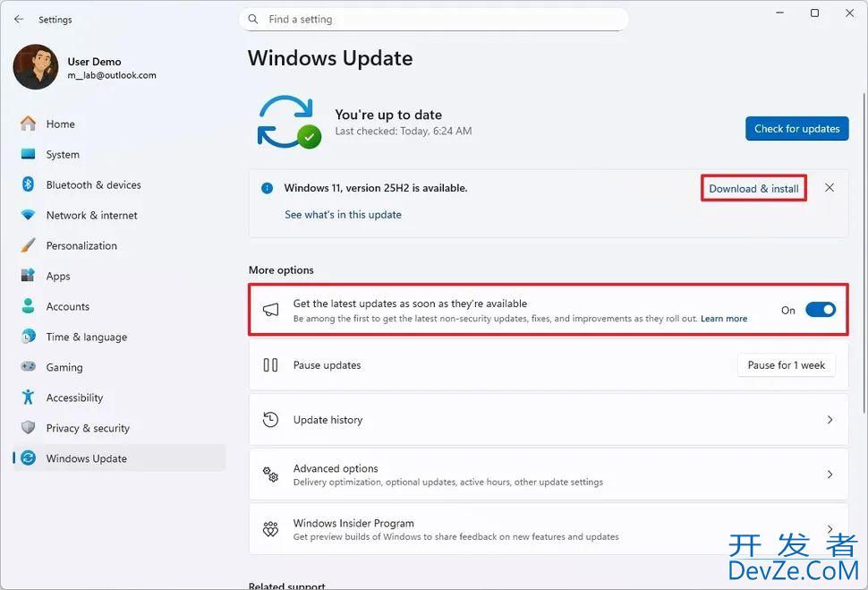Click the Personalization paintbrush icon

click(29, 245)
